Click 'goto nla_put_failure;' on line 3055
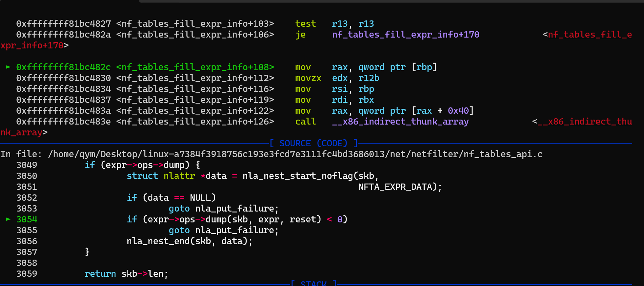This screenshot has width=644, height=286. (x=224, y=230)
